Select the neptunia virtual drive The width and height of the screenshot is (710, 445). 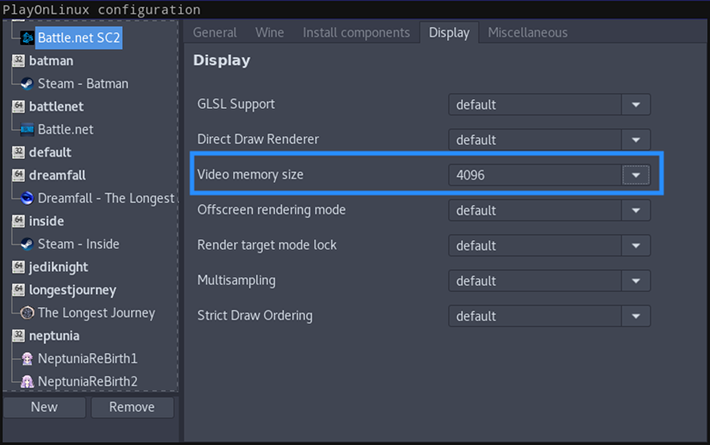tap(54, 336)
